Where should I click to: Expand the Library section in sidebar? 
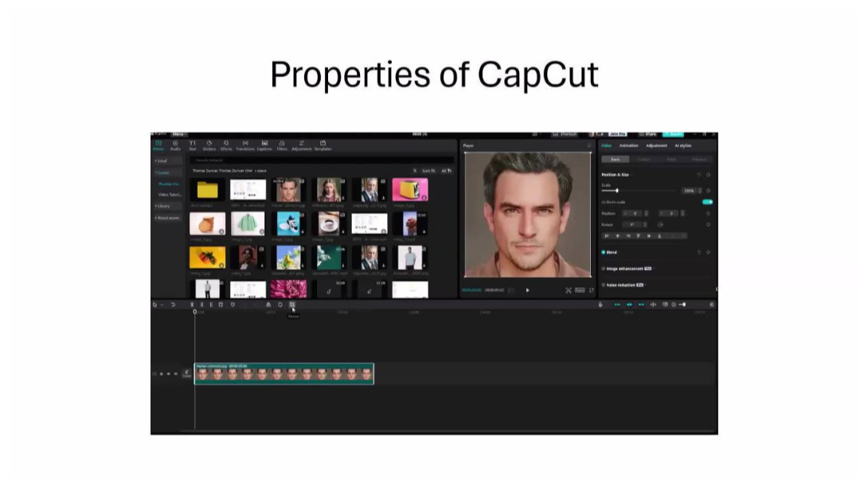(168, 206)
